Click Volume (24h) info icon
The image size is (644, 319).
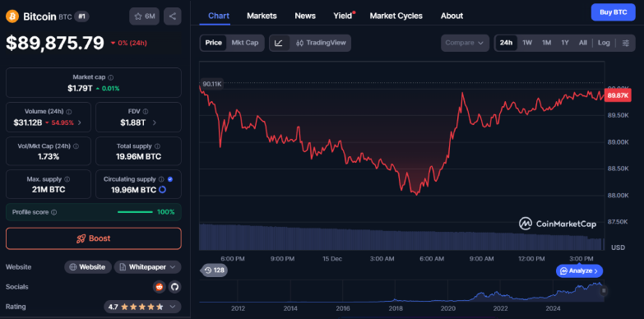[x=69, y=111]
